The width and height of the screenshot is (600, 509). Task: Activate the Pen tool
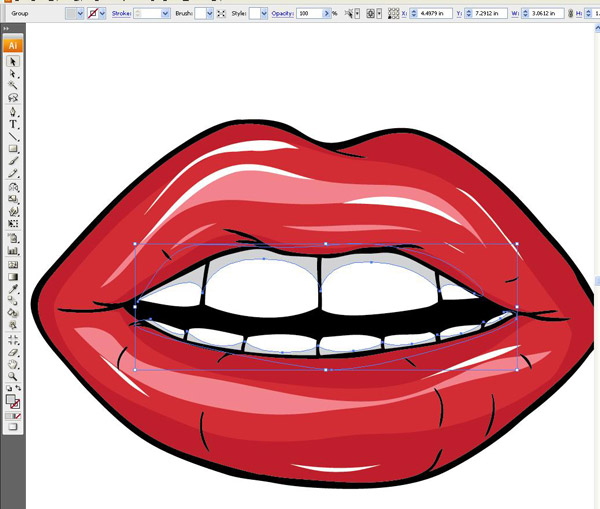pyautogui.click(x=14, y=112)
